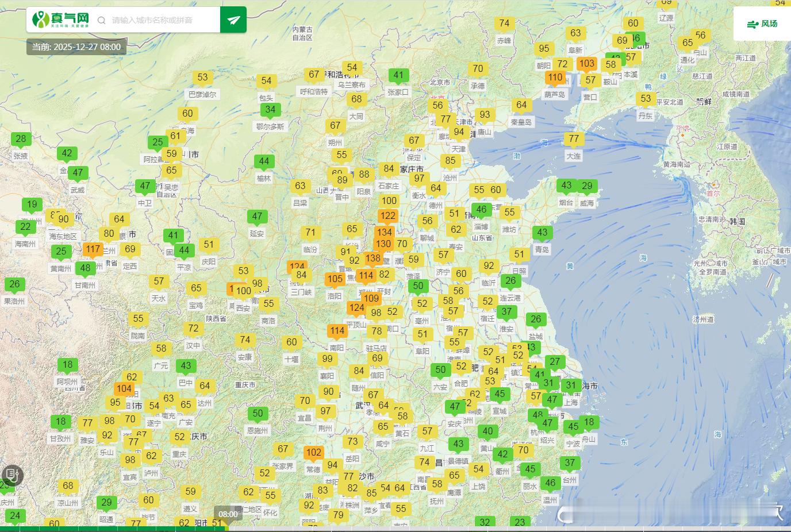791x532 pixels.
Task: Select the 95 marker for 朝阳
Action: point(544,49)
